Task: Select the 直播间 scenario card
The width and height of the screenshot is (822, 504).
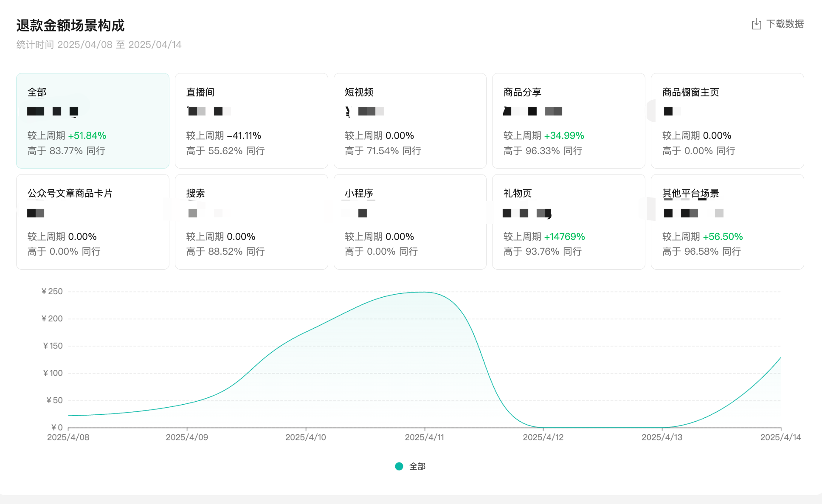Action: tap(251, 121)
